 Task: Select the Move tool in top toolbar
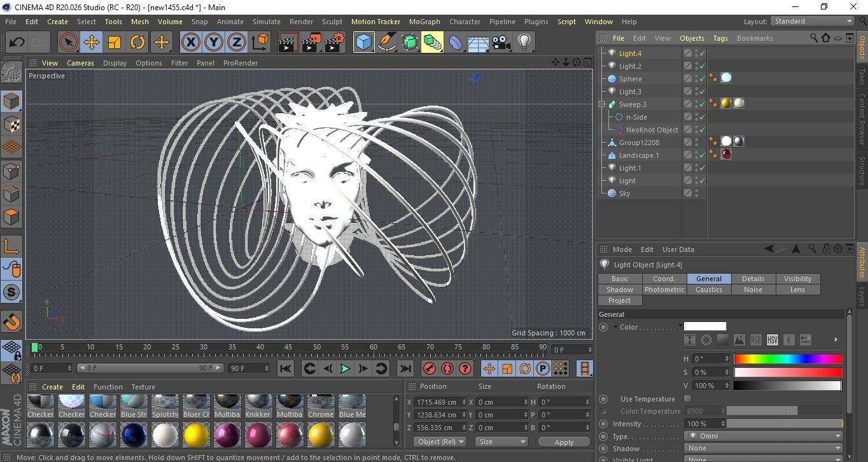click(x=92, y=43)
